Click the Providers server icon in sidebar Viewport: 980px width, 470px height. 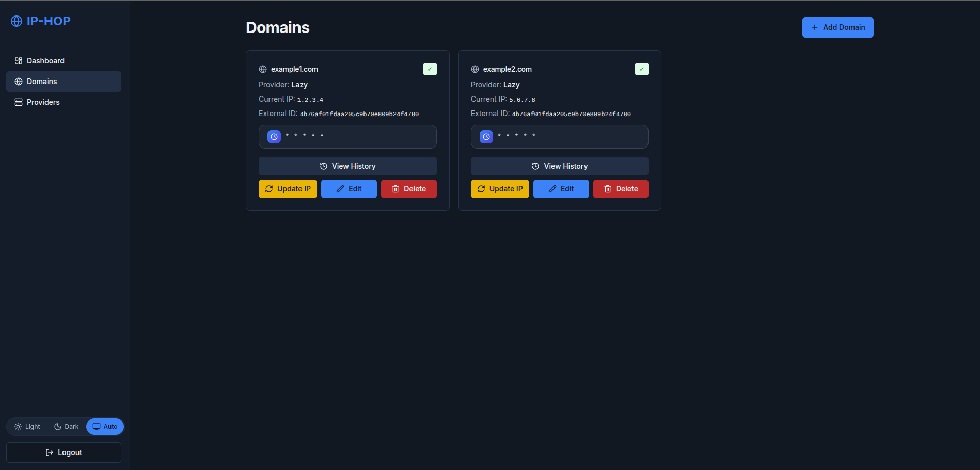pos(18,102)
